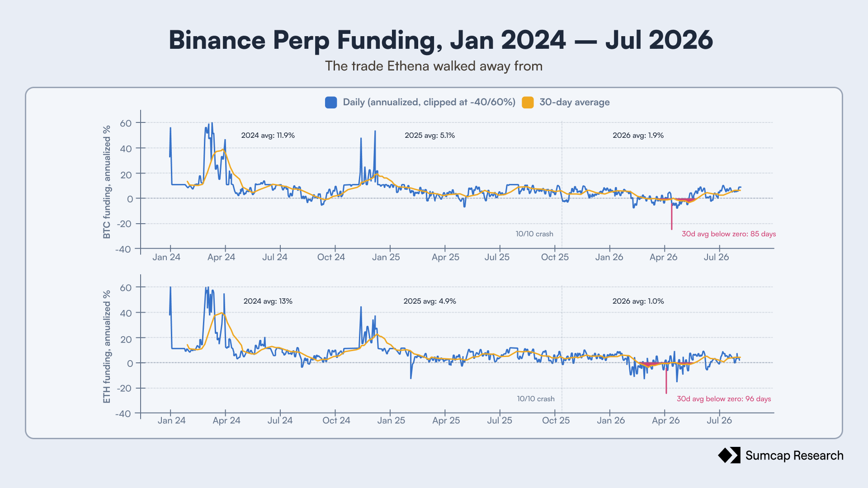Click 'Jul 25' tick on ETH chart

(x=500, y=421)
